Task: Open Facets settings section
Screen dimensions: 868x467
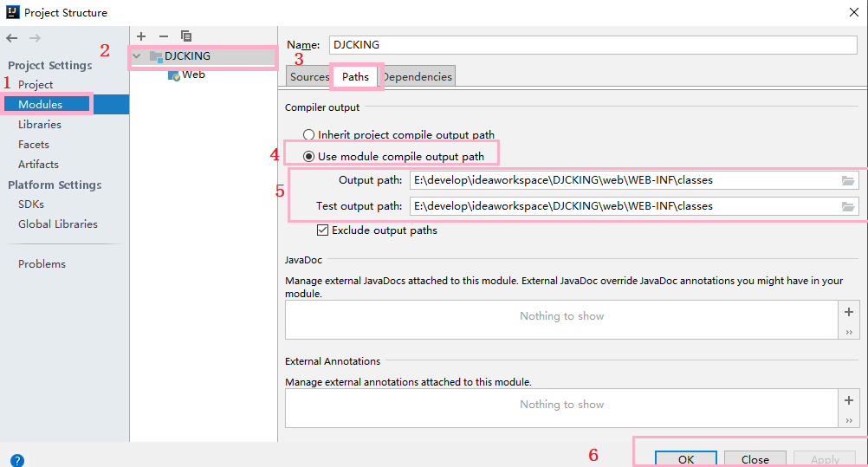Action: click(33, 144)
